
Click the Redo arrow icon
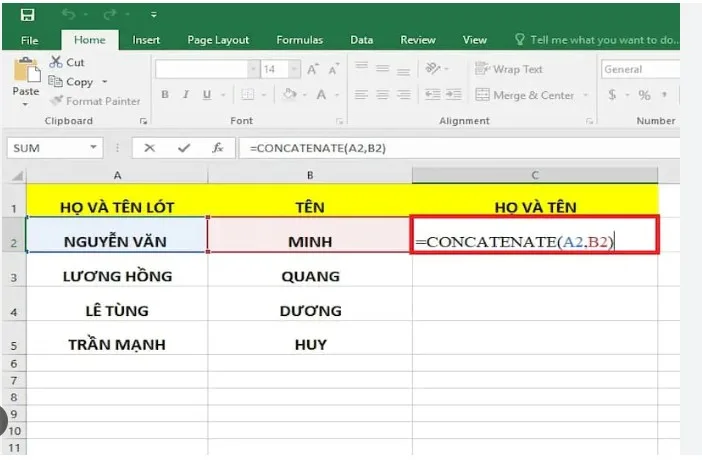click(110, 15)
